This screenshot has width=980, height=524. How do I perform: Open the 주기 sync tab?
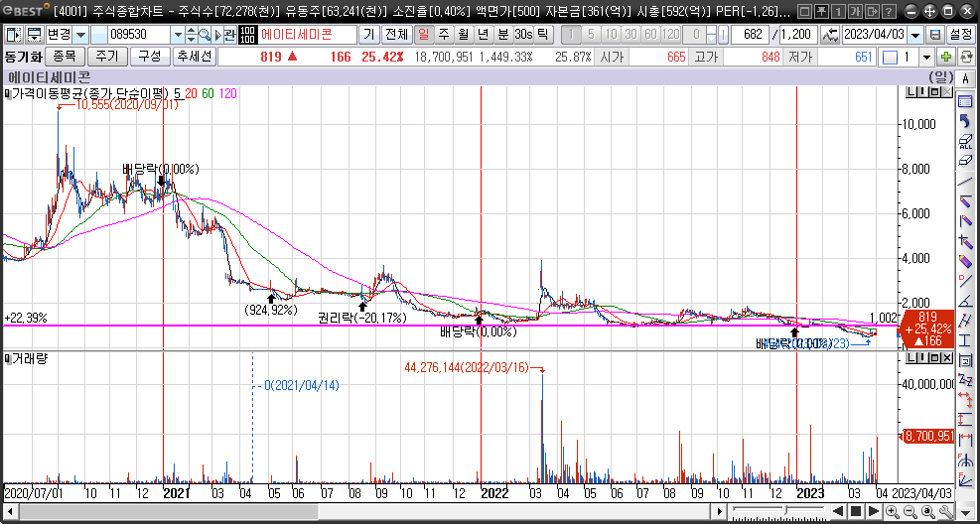click(106, 57)
